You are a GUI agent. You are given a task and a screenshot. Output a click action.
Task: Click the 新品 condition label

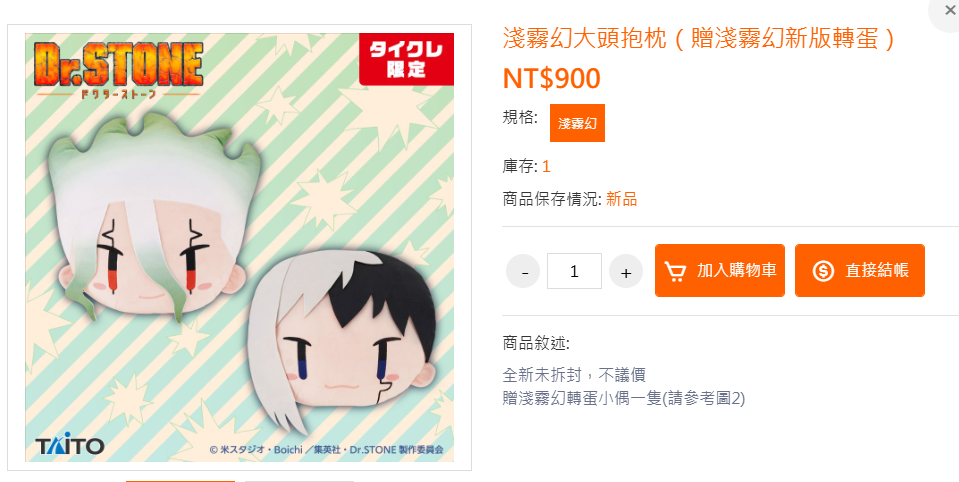pyautogui.click(x=621, y=199)
